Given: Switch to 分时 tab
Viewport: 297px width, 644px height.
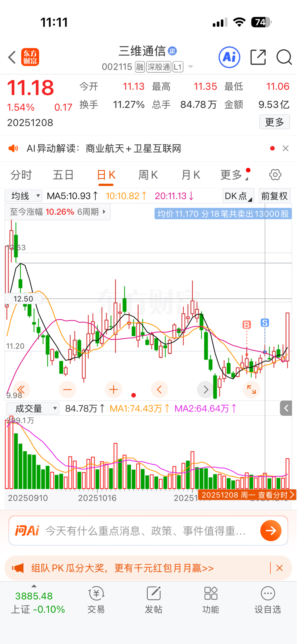Looking at the screenshot, I should tap(21, 175).
